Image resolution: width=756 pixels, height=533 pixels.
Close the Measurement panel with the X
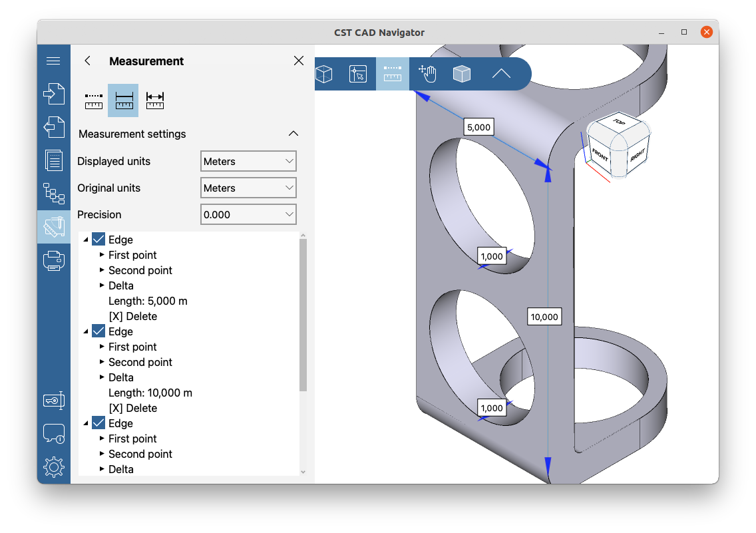click(x=299, y=61)
